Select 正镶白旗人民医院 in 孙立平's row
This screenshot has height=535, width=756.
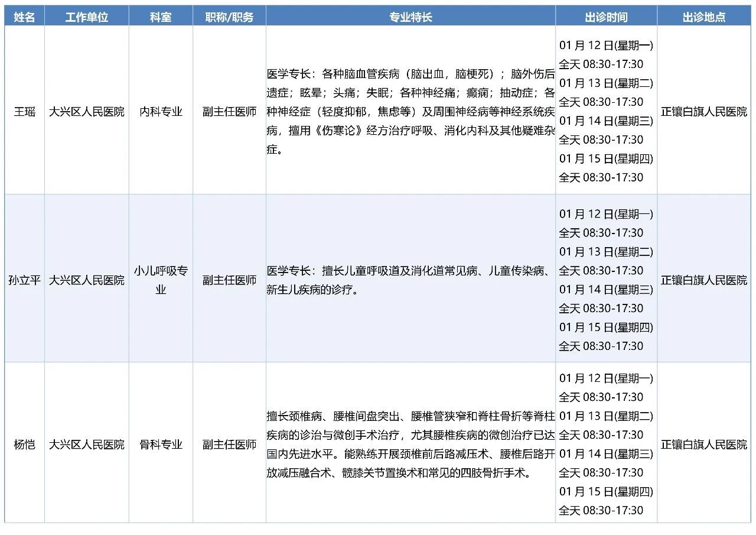pyautogui.click(x=703, y=280)
